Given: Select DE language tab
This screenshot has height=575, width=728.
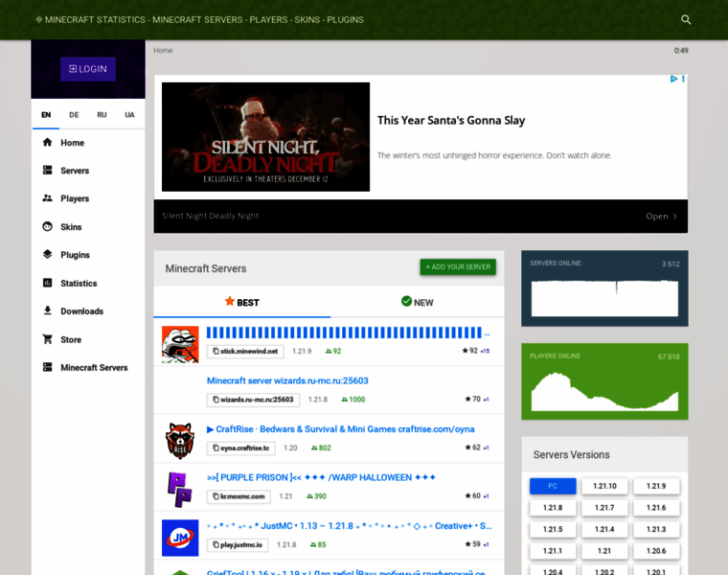Looking at the screenshot, I should click(74, 115).
